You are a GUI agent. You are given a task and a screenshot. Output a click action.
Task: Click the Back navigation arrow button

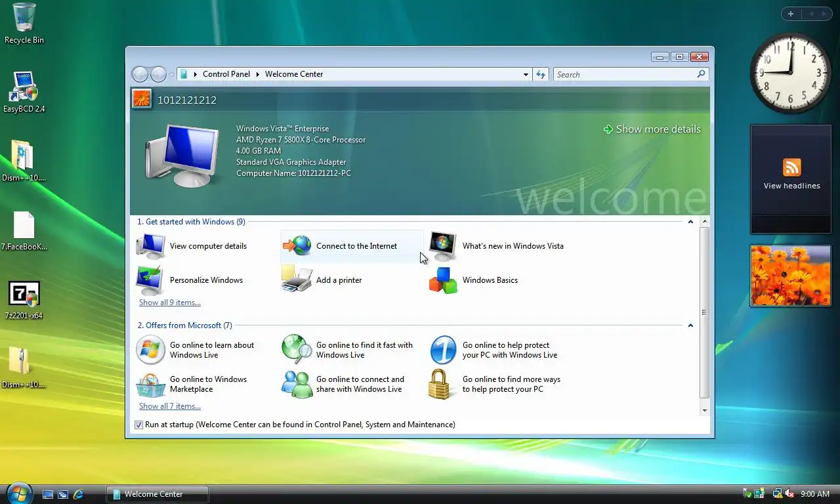[x=140, y=74]
